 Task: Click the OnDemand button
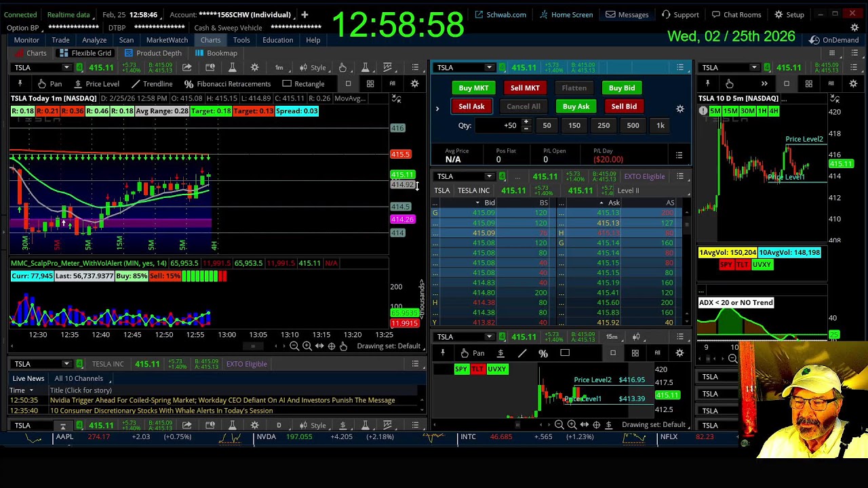pos(834,40)
